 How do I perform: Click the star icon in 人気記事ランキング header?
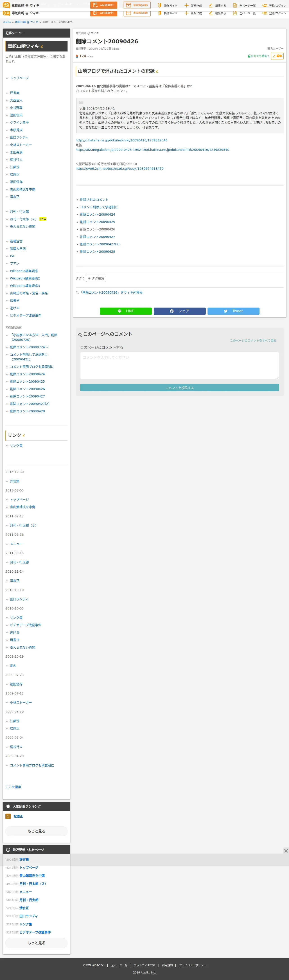[x=8, y=806]
